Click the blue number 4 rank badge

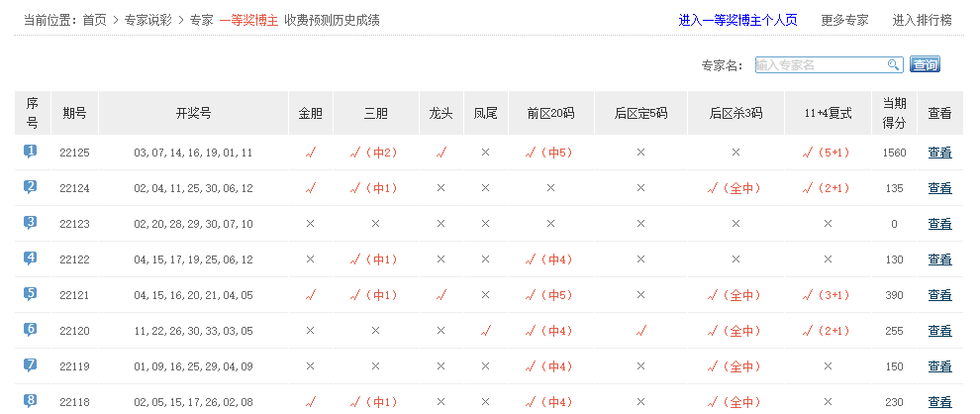coord(31,259)
